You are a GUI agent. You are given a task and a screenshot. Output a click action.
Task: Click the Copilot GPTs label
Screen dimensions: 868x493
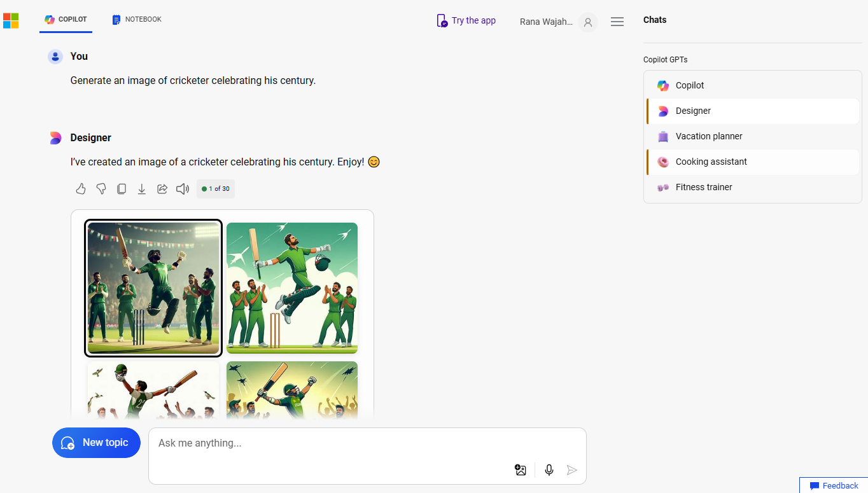[x=666, y=60]
